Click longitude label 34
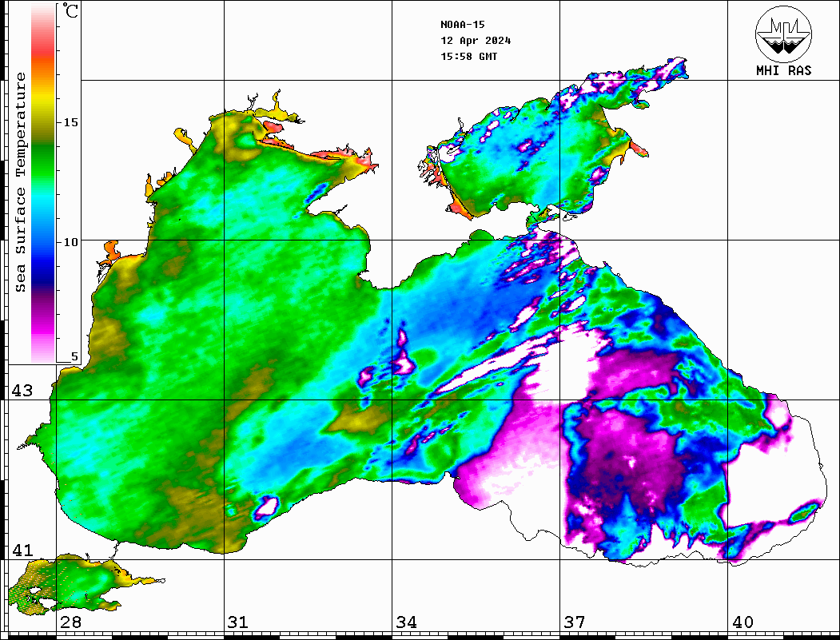 pos(407,622)
